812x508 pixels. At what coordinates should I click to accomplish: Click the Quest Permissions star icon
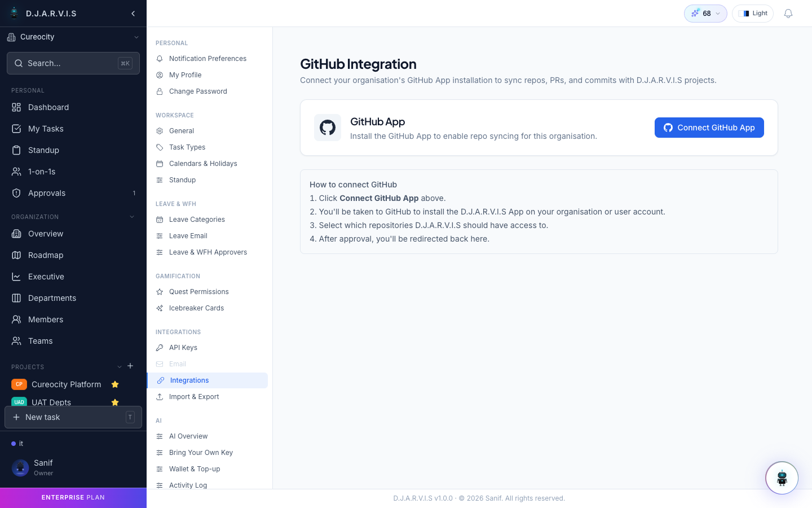[160, 292]
